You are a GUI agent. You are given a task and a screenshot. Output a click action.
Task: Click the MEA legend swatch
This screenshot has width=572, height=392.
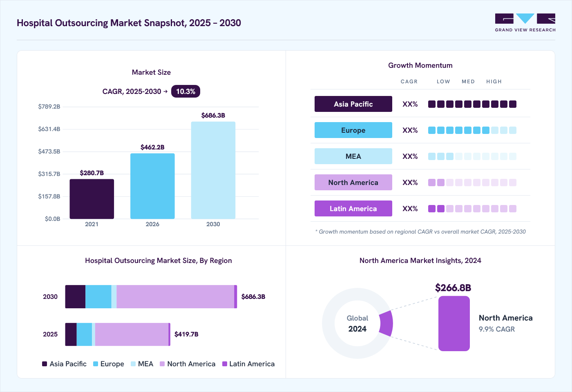pyautogui.click(x=133, y=364)
